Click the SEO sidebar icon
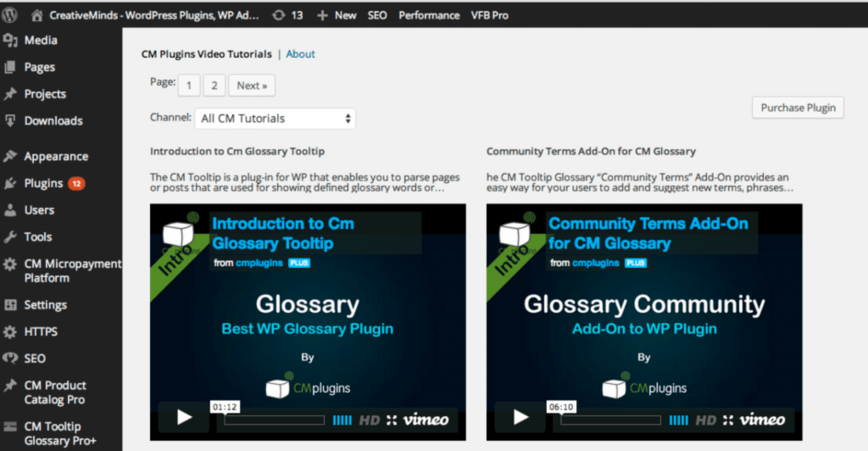The image size is (868, 451). tap(10, 359)
